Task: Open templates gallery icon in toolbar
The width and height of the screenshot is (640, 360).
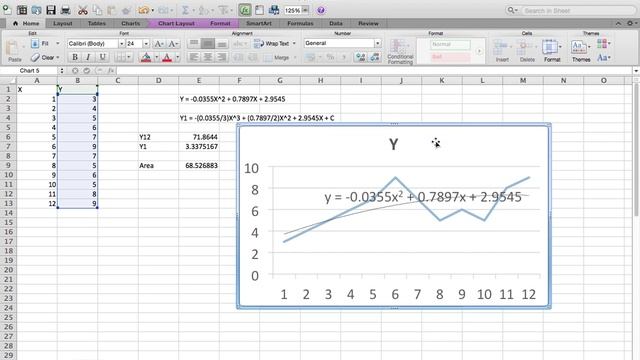Action: point(22,10)
